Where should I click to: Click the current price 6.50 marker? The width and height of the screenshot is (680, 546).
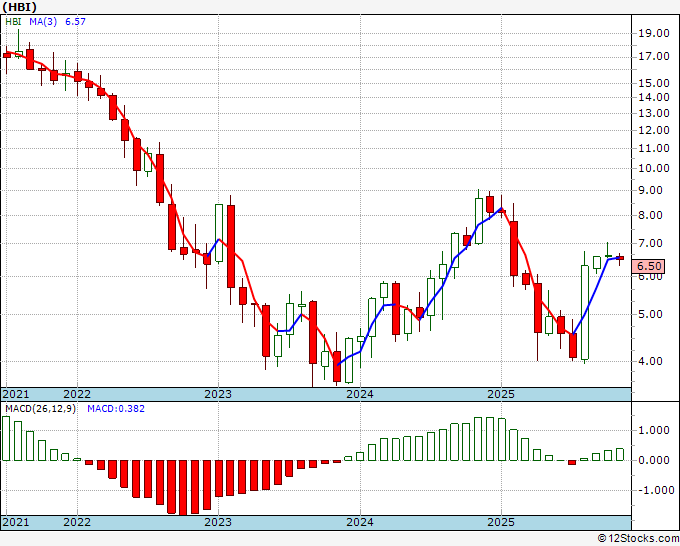coord(648,266)
